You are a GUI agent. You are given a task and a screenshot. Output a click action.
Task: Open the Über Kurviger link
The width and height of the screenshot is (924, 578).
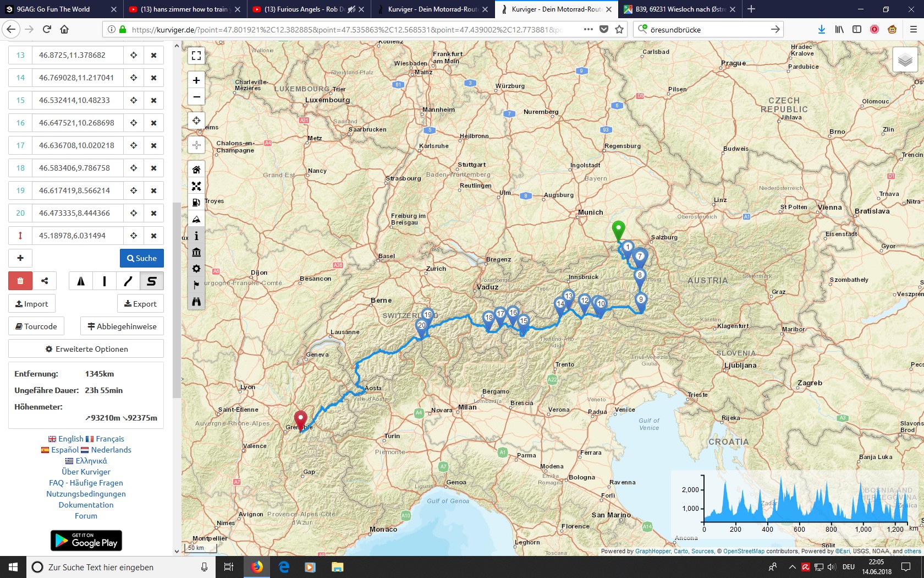click(x=86, y=472)
